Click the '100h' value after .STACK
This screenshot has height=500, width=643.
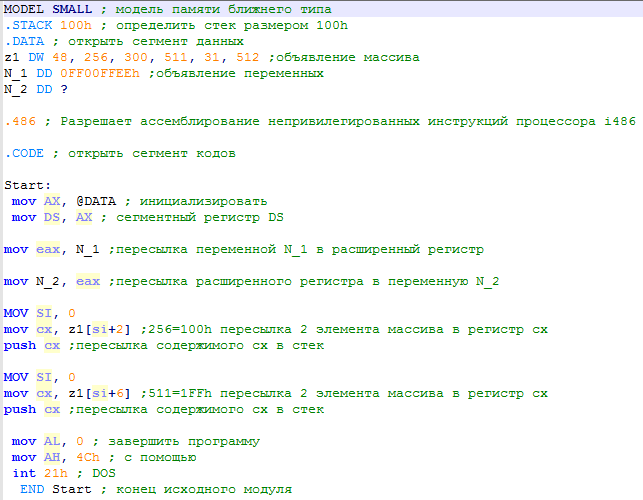(76, 25)
